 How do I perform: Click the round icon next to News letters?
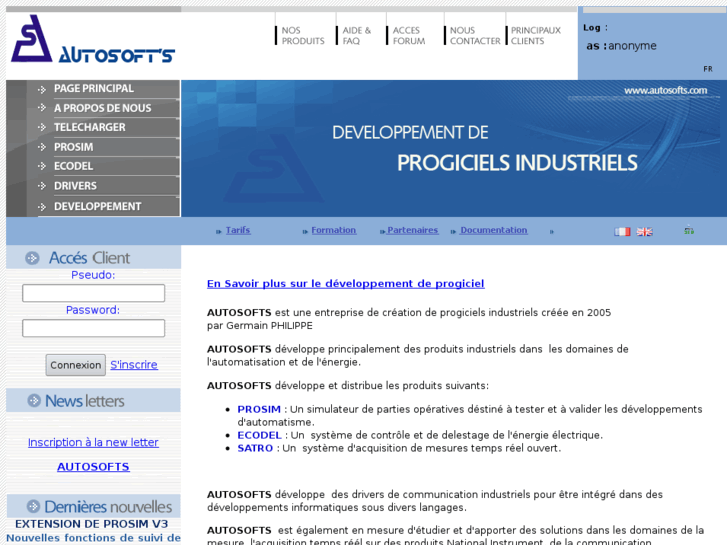(34, 400)
